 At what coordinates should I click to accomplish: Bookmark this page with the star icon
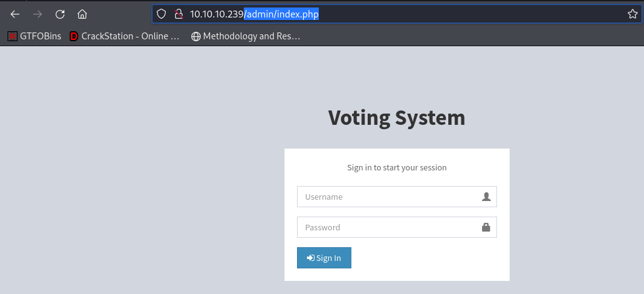tap(633, 14)
